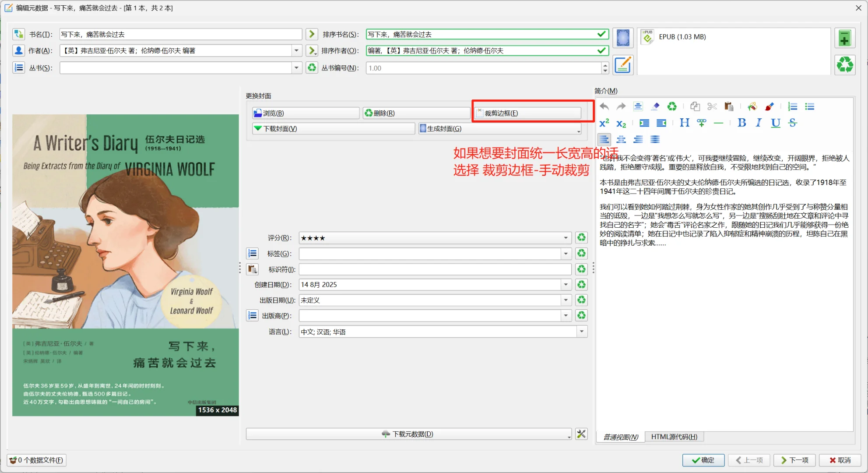Open metadata download settings wrench icon
868x473 pixels.
tap(581, 434)
